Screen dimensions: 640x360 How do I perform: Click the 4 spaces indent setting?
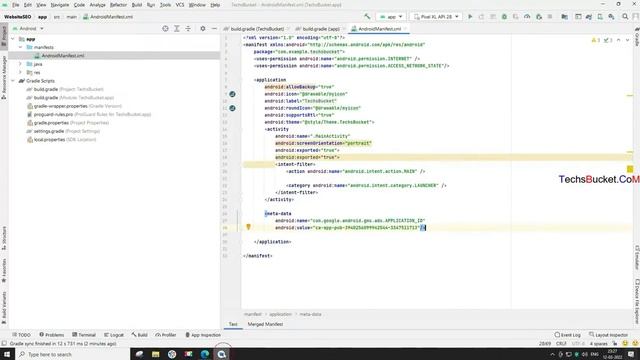(x=598, y=344)
